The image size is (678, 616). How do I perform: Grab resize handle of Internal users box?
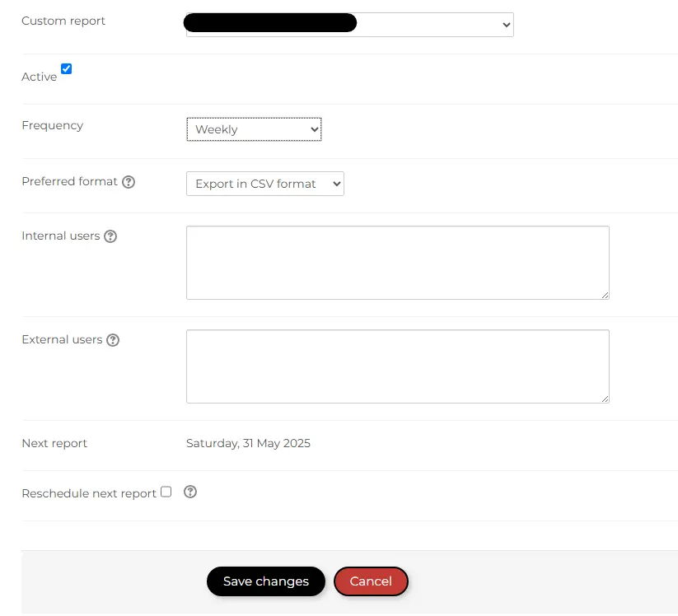coord(605,295)
